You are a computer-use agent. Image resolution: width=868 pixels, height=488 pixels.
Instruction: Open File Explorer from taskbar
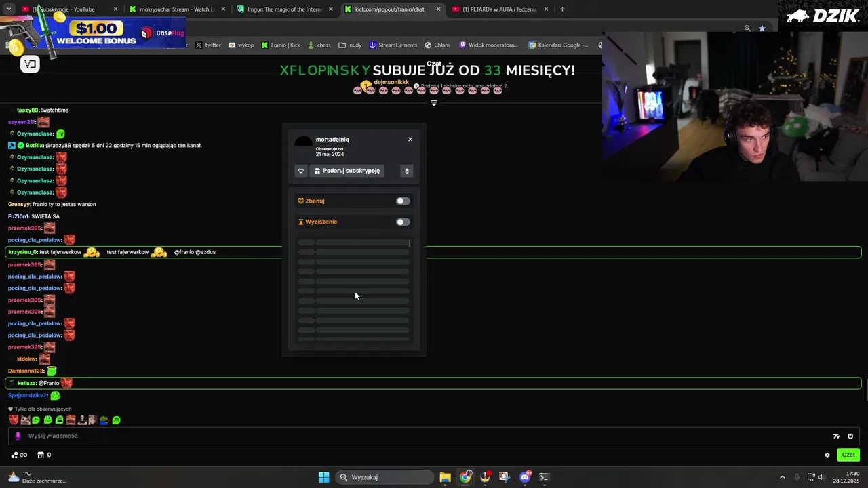tap(445, 477)
